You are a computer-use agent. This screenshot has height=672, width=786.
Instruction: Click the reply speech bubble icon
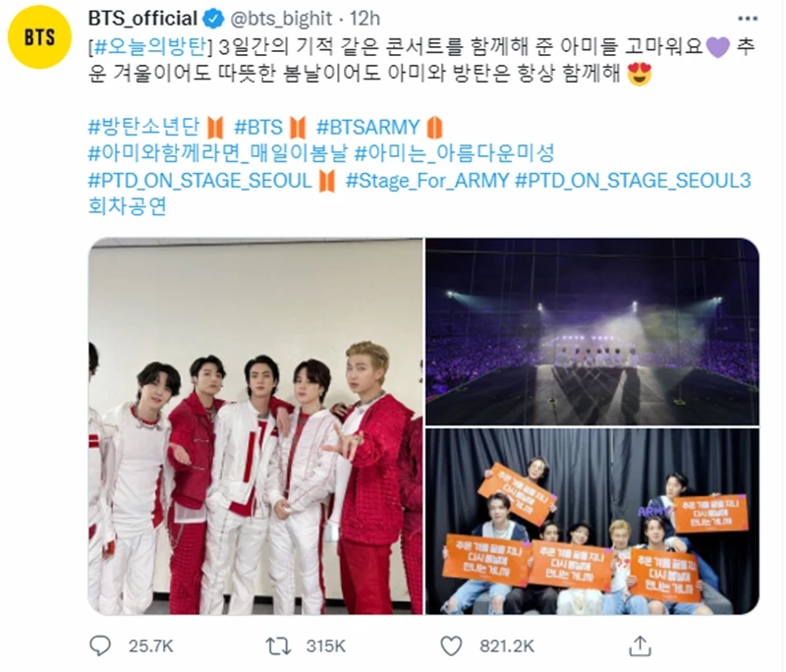click(x=100, y=645)
